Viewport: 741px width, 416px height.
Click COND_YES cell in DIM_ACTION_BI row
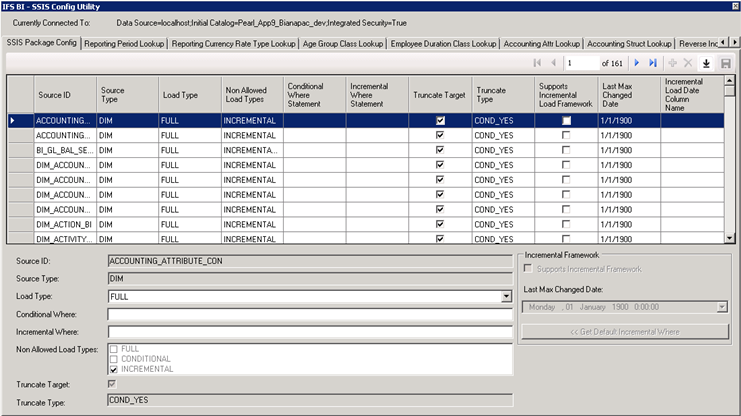(503, 224)
